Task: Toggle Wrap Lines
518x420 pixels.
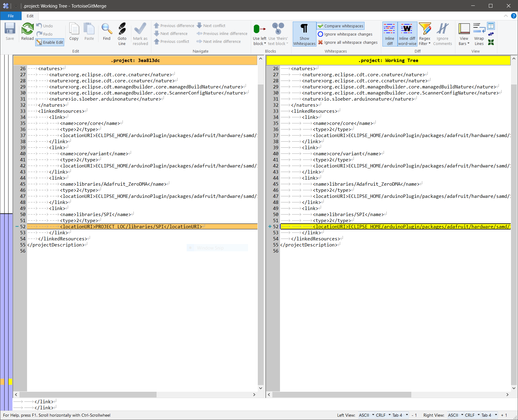Action: coord(479,33)
